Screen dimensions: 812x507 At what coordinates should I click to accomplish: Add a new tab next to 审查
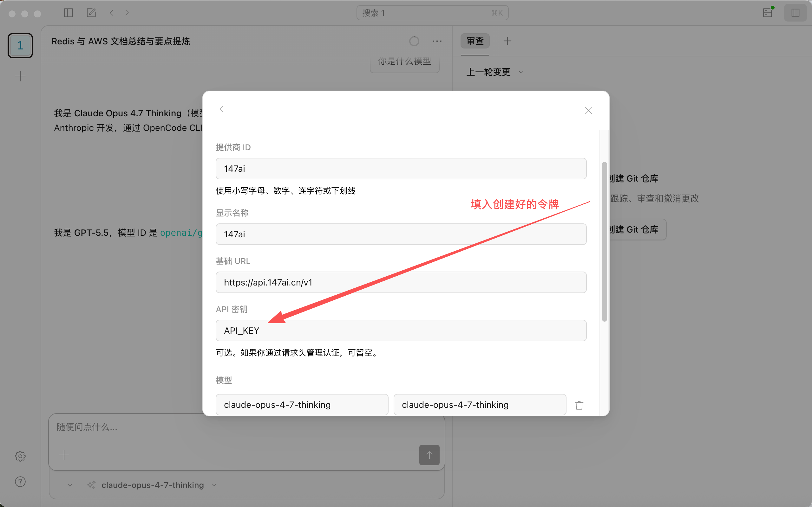click(x=507, y=41)
